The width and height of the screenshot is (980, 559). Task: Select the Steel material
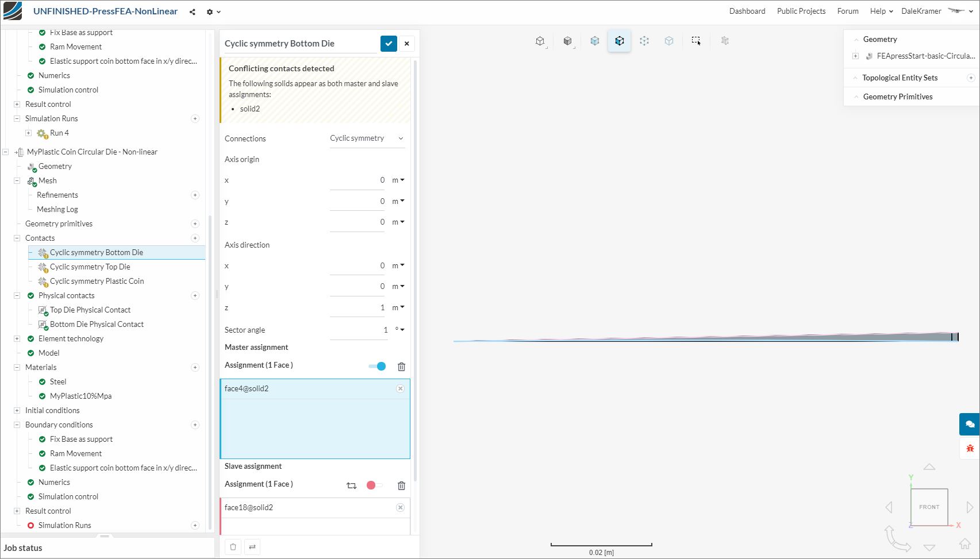(x=58, y=382)
